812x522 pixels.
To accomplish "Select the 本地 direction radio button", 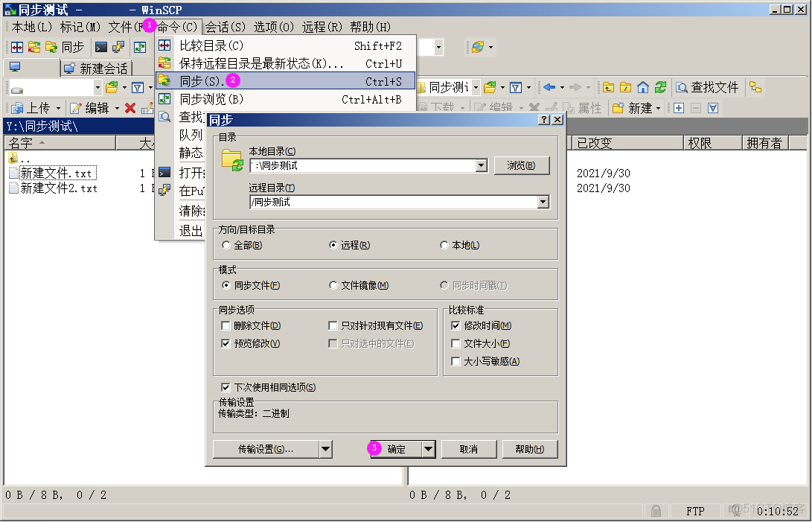I will (444, 245).
